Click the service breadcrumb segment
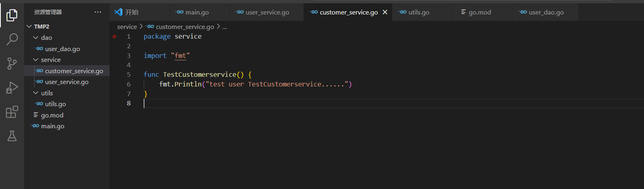 (127, 27)
